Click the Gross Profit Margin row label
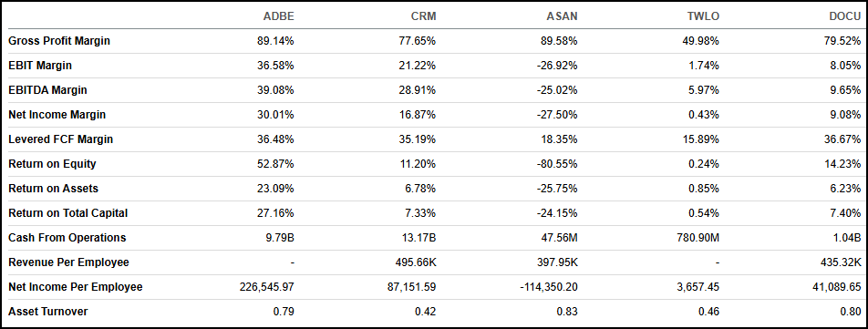 pos(59,41)
